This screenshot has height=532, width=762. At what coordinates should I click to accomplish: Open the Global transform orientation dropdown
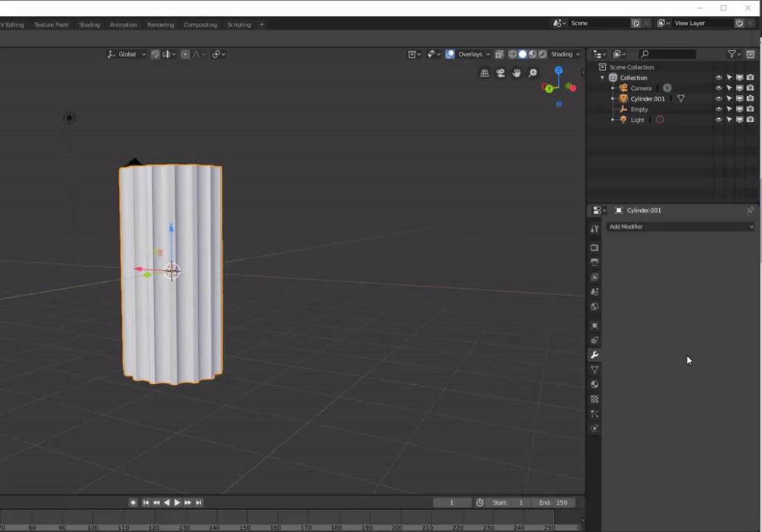coord(126,54)
